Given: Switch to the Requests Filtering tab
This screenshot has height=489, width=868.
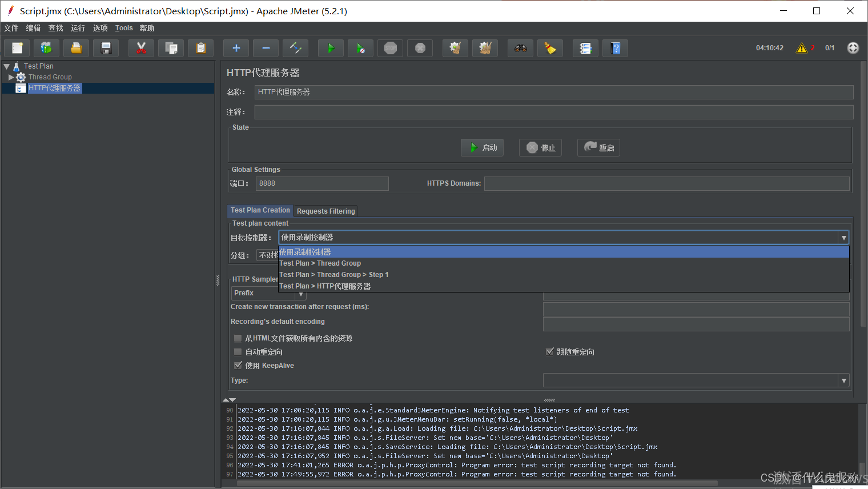Looking at the screenshot, I should point(326,211).
